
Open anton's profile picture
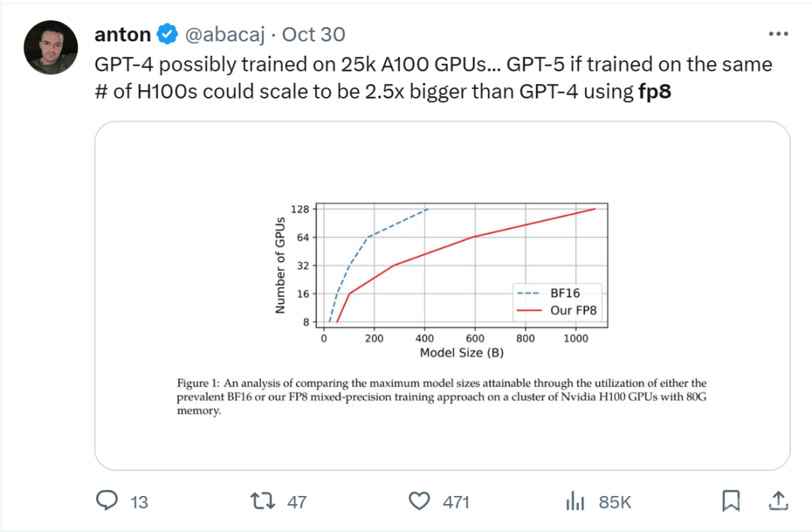click(51, 47)
